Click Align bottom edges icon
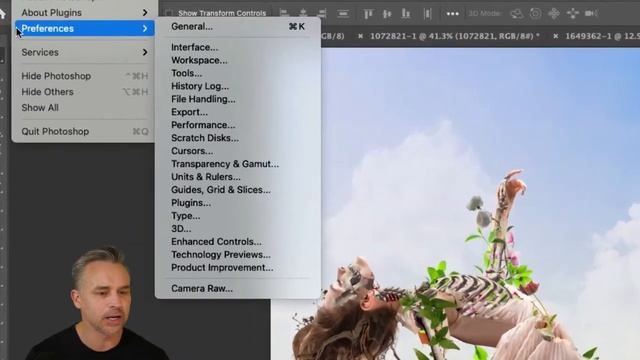Screen dimensions: 640x360 click(x=406, y=13)
